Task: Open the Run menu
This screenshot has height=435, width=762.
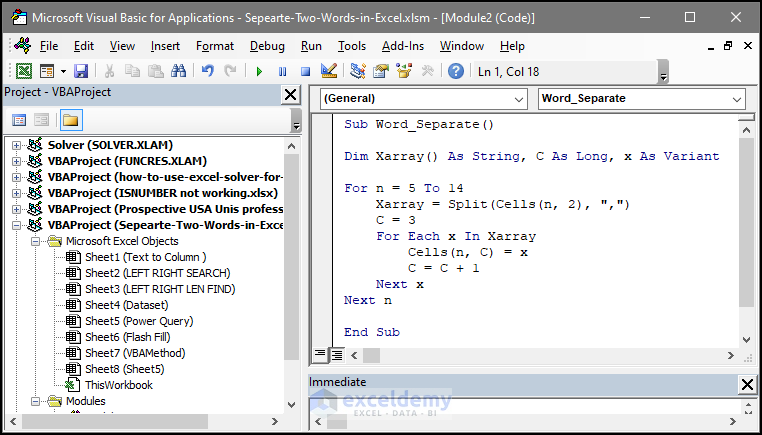Action: [x=311, y=46]
